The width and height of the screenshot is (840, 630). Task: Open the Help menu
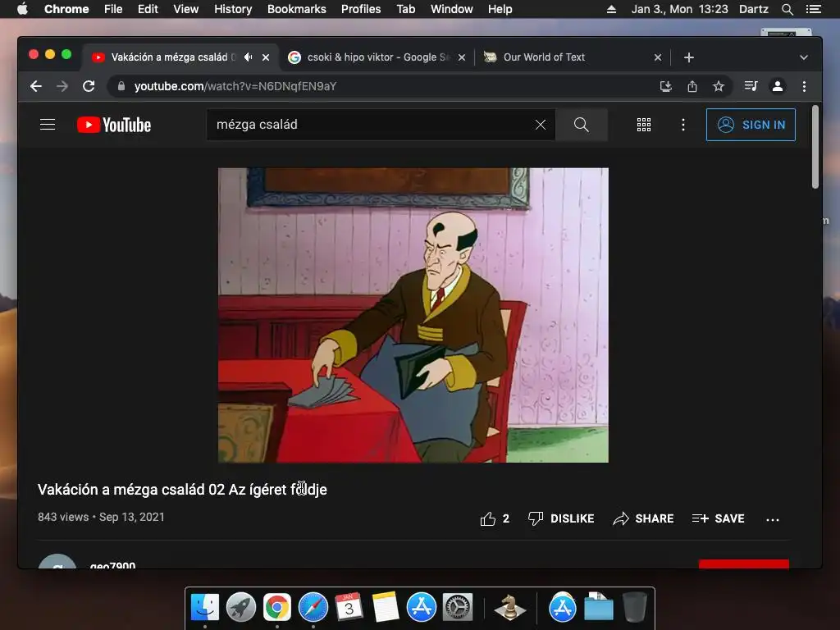pos(500,9)
